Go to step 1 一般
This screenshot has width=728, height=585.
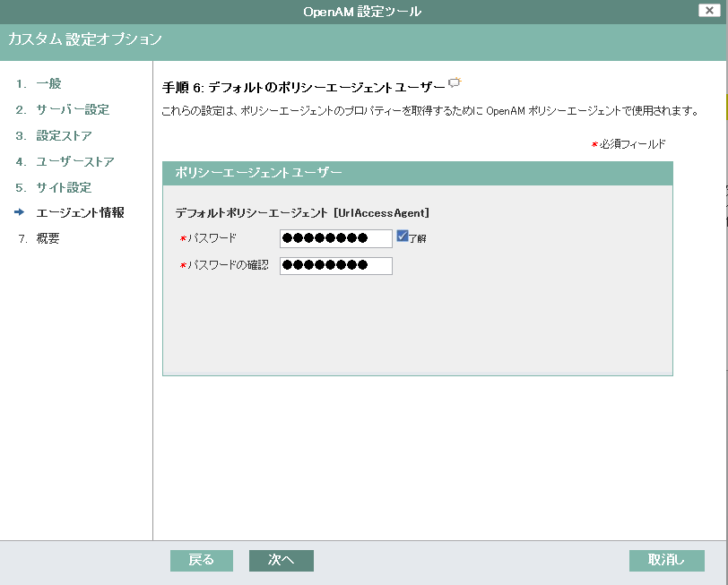[x=48, y=84]
